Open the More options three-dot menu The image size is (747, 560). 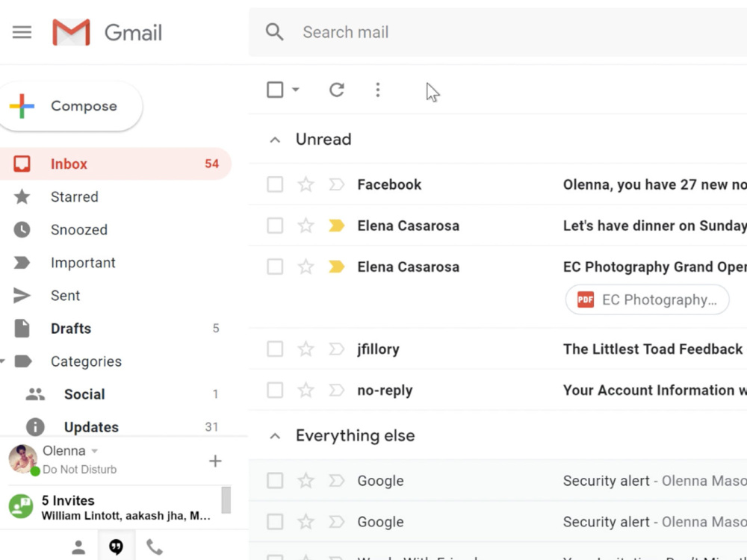coord(378,90)
